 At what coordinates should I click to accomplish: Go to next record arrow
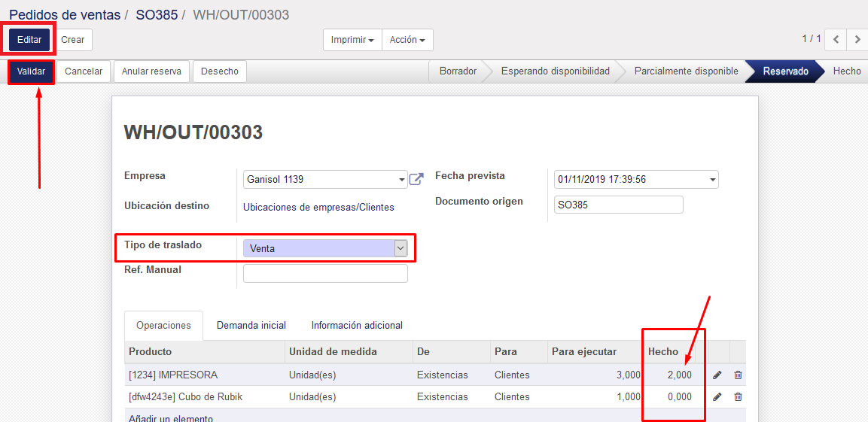tap(857, 40)
